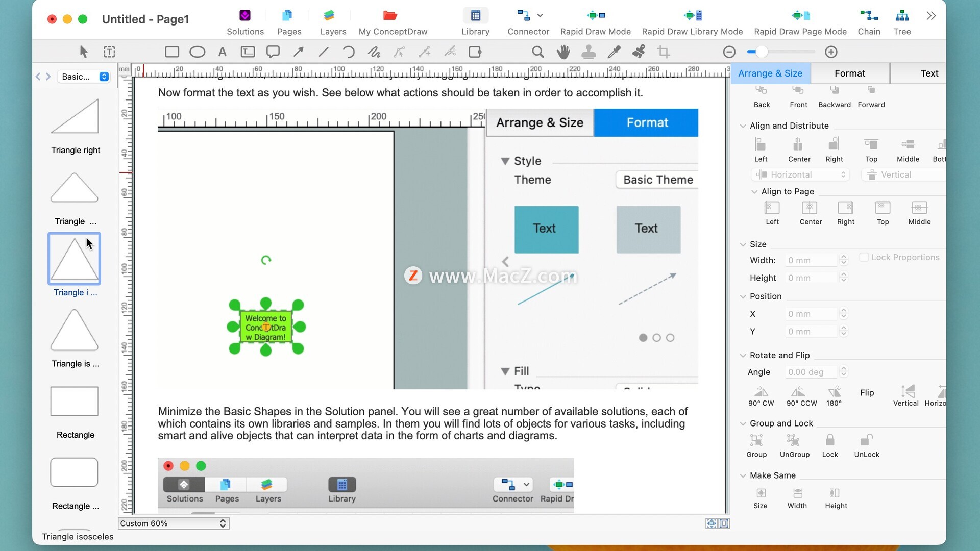
Task: Align to page Middle
Action: [x=919, y=213]
